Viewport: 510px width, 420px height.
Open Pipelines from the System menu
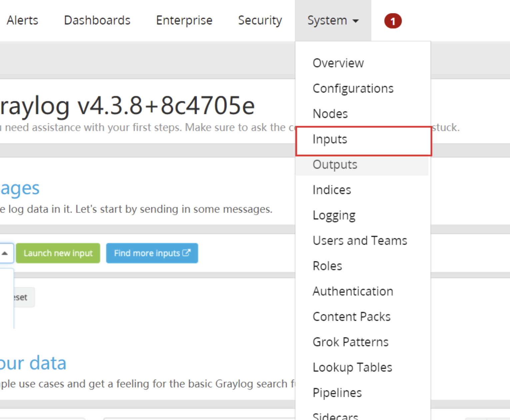click(337, 392)
